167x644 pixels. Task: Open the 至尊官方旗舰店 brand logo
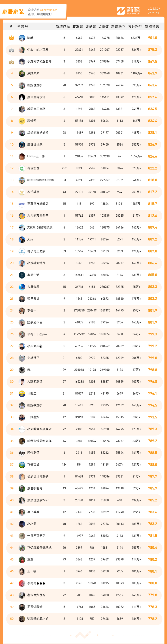click(x=22, y=204)
